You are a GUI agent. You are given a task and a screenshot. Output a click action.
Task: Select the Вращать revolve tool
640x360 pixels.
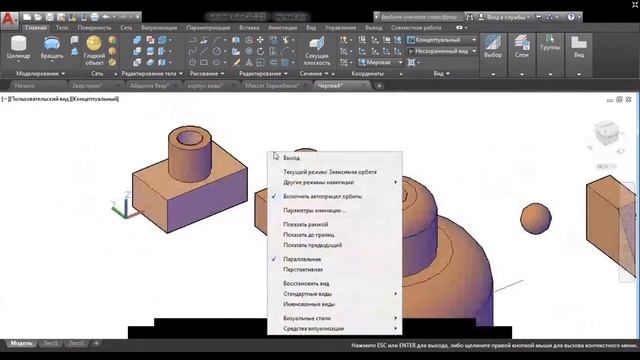tap(52, 48)
